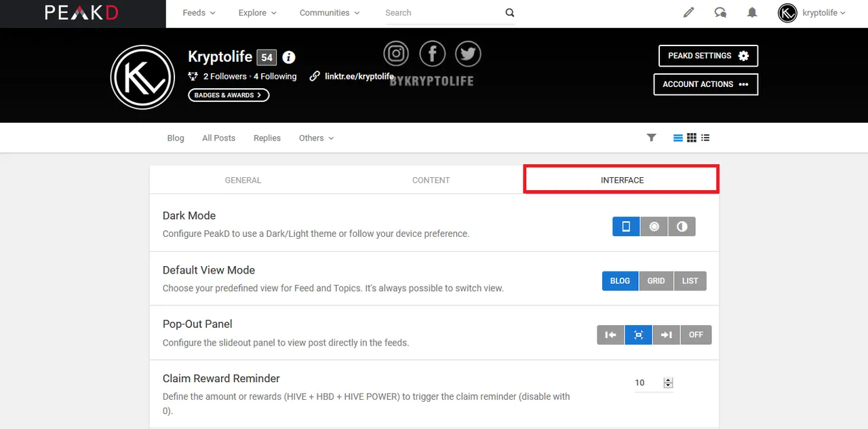
Task: Switch to list layout view icon
Action: point(705,138)
